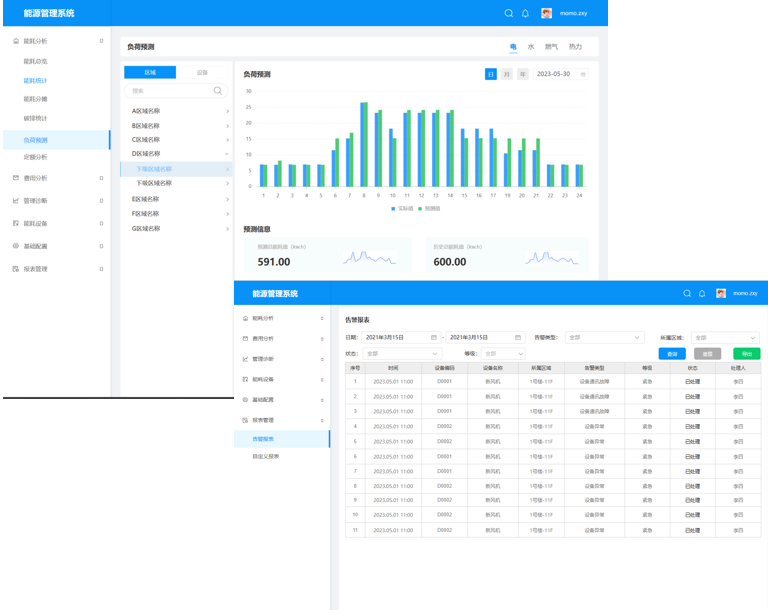The height and width of the screenshot is (616, 768).
Task: Expand C区域名称 with its chevron
Action: 227,140
